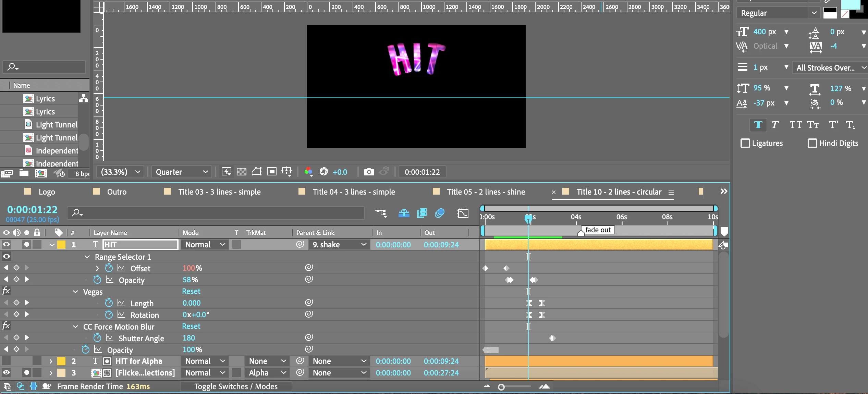
Task: Click Toggle Switches / Modes button
Action: point(236,386)
